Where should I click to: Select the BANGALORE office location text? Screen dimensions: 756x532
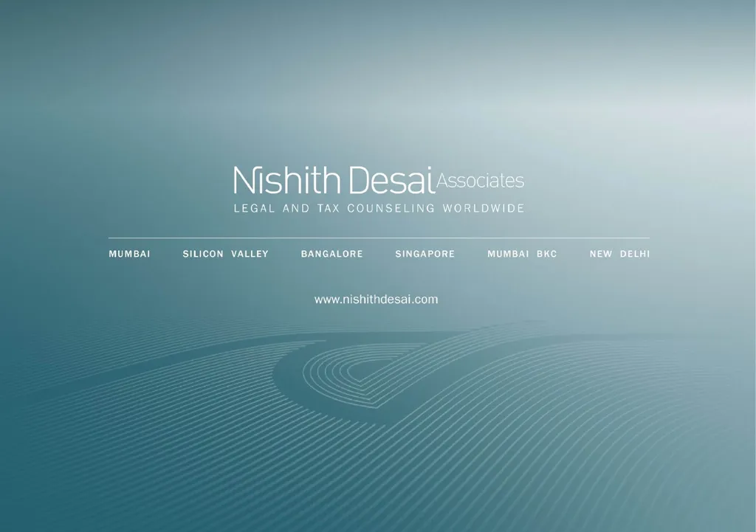(331, 254)
